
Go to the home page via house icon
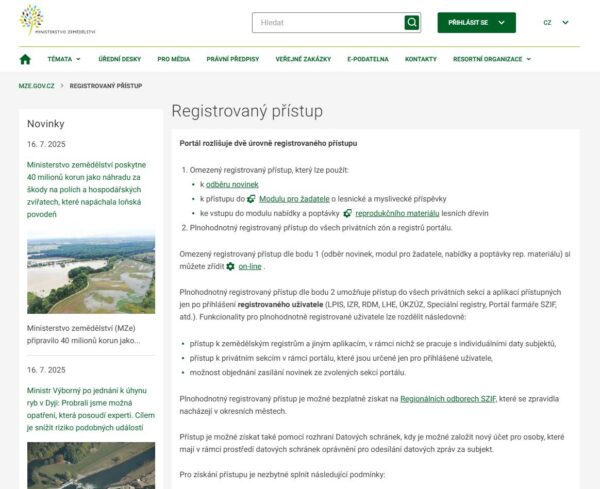25,59
